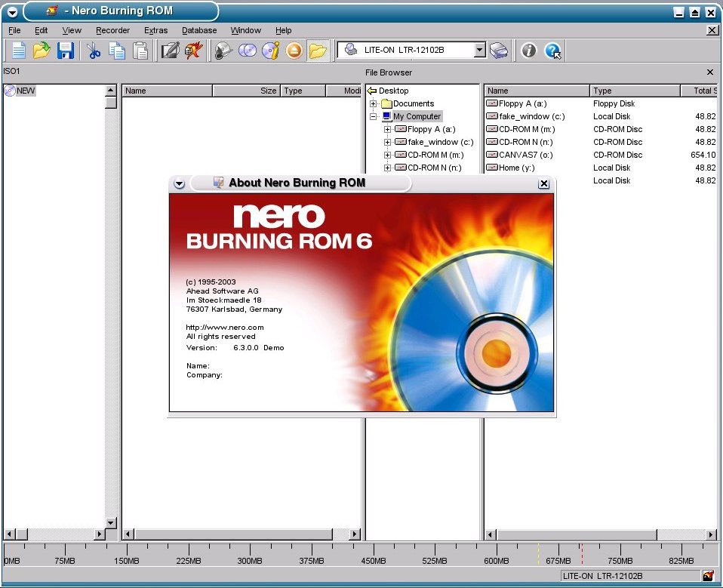Click horizontal scrollbar thumb of drive list

point(577,535)
